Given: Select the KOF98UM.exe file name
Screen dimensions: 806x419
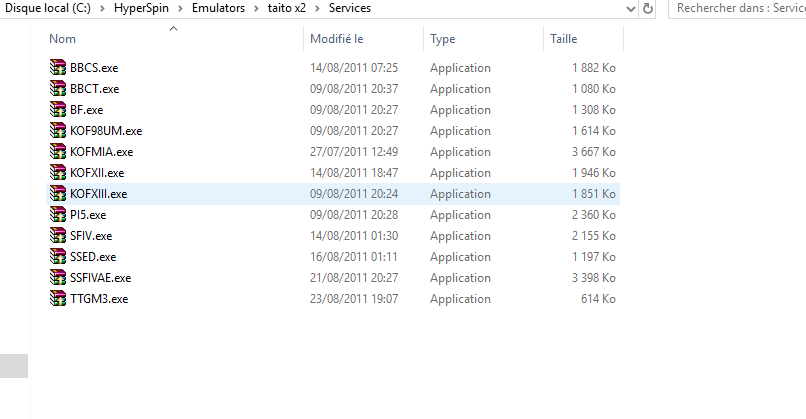Looking at the screenshot, I should coord(106,131).
